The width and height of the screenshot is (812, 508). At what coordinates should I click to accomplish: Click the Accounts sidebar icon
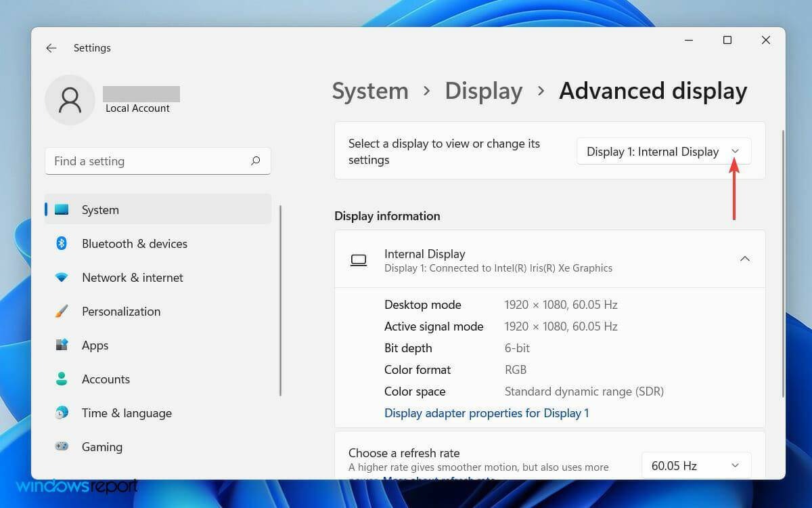(x=62, y=379)
